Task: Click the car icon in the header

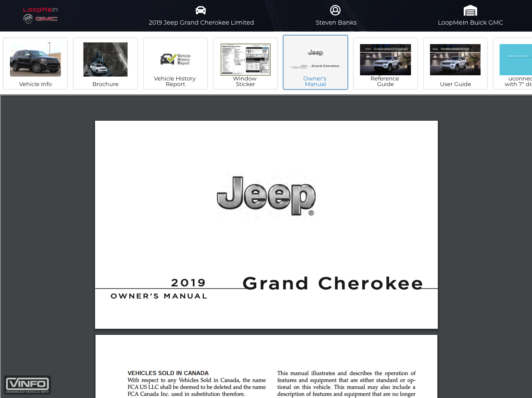Action: [201, 10]
